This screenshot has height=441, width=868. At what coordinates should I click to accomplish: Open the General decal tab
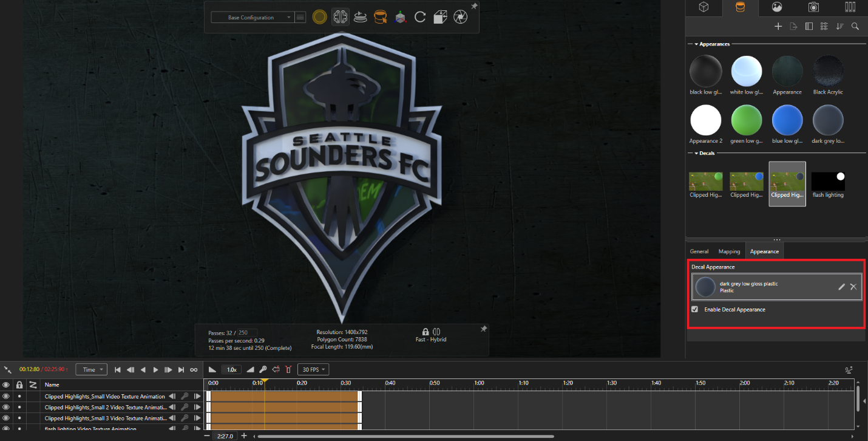pos(699,251)
